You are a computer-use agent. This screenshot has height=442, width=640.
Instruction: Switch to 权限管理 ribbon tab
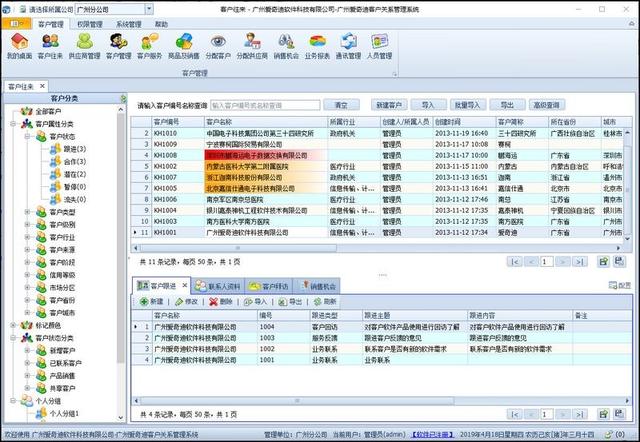click(x=90, y=24)
